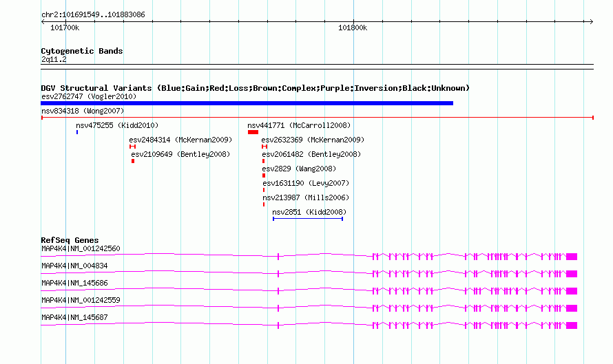The height and width of the screenshot is (364, 613).
Task: Open variant label esv2109649 (Bentley2008)
Action: (x=180, y=154)
